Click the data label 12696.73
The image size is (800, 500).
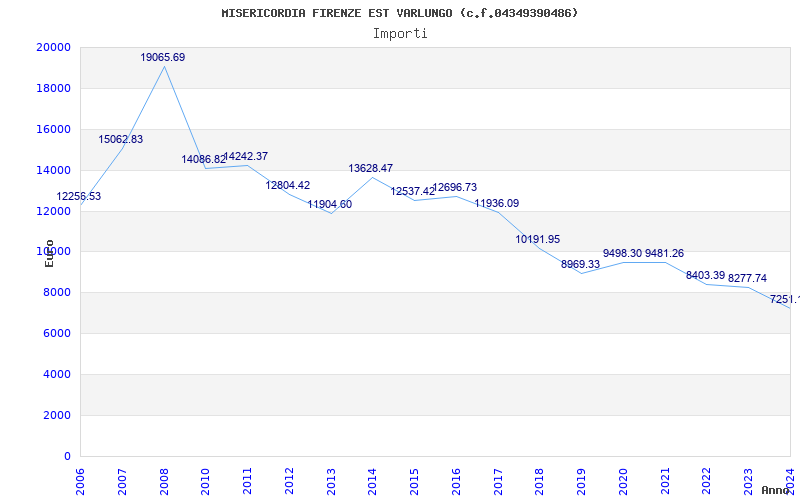click(x=455, y=187)
